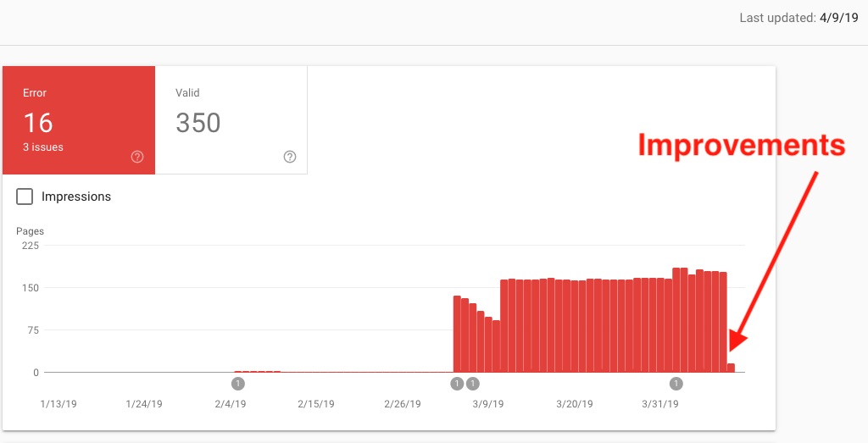Click second annotation marker near 3/9/19

pos(472,383)
